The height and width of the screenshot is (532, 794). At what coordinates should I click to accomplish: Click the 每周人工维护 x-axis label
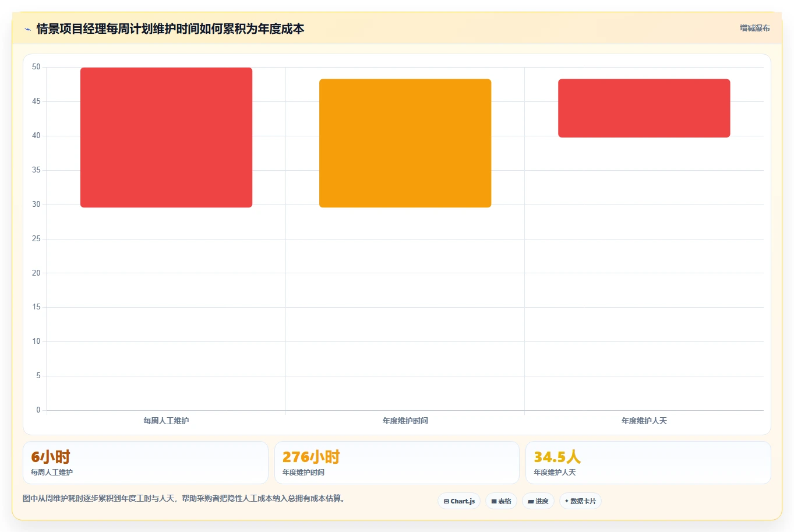[x=166, y=421]
